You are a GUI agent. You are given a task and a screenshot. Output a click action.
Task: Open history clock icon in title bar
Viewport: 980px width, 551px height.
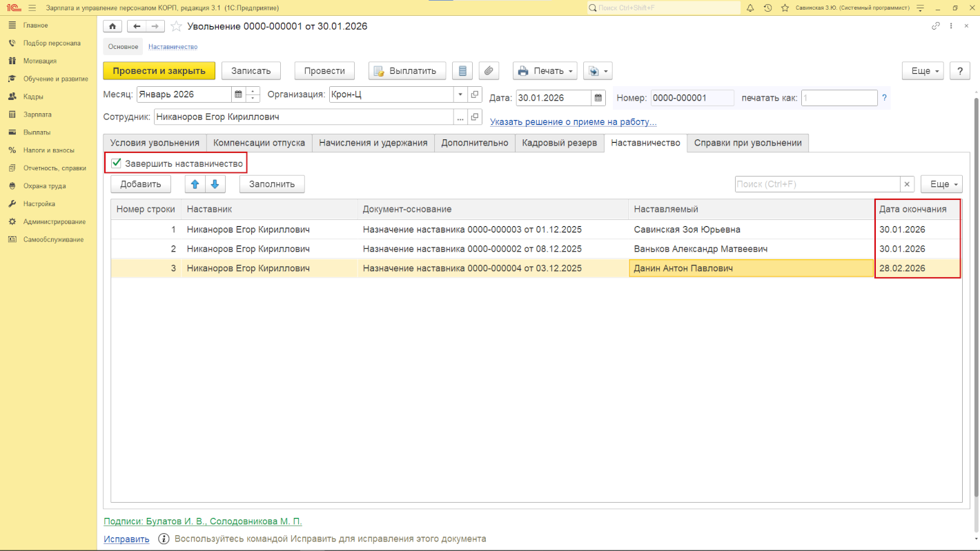coord(767,8)
